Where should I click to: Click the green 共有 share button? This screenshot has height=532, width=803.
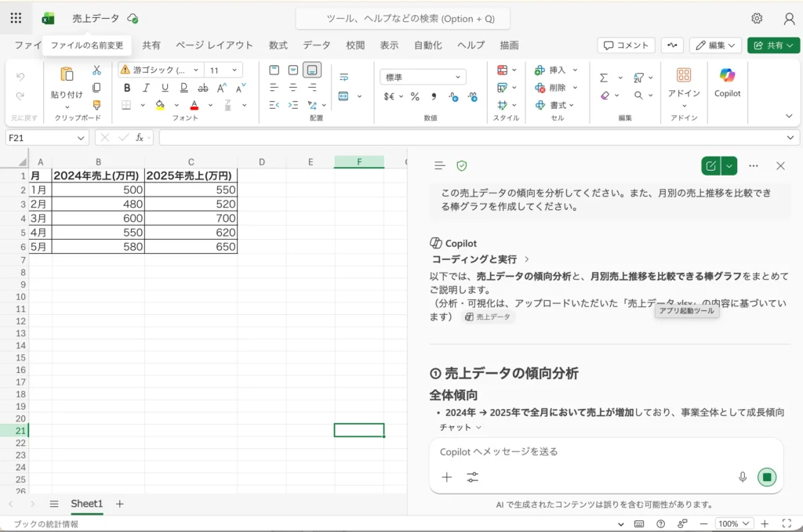coord(773,45)
